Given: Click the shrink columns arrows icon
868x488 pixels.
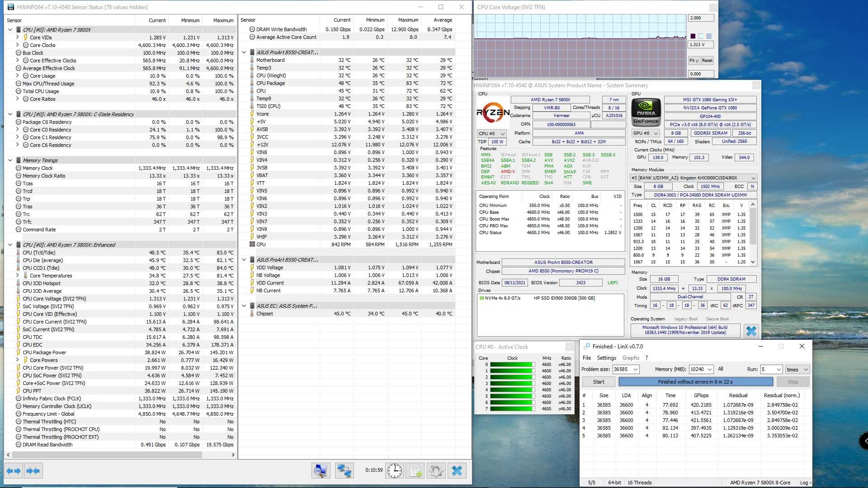Looking at the screenshot, I should point(33,471).
